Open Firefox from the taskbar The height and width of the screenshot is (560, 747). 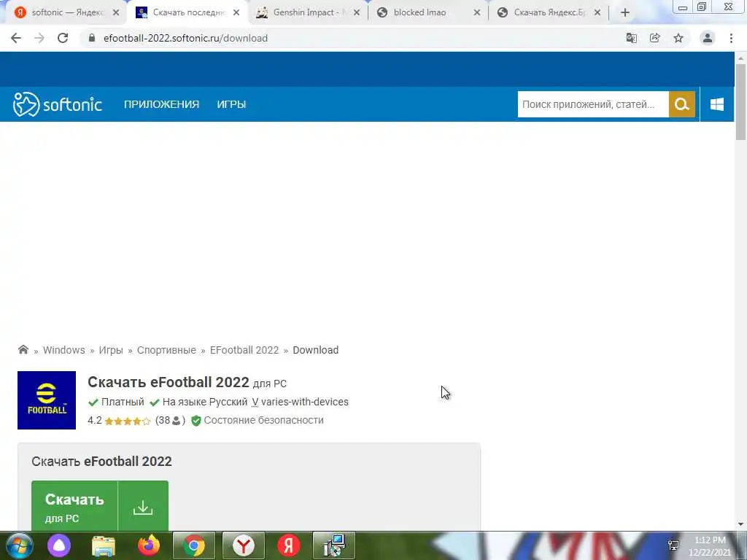coord(149,545)
